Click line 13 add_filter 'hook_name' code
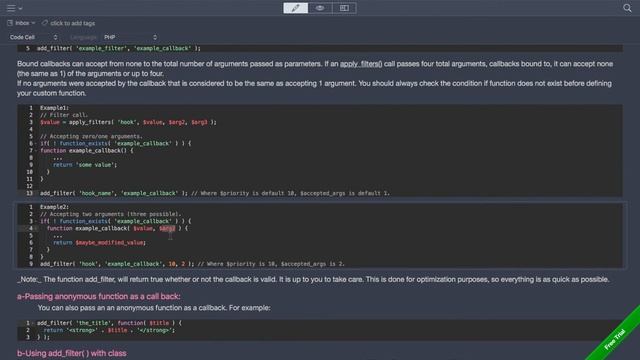Screen dimensions: 640x360 click(x=215, y=193)
